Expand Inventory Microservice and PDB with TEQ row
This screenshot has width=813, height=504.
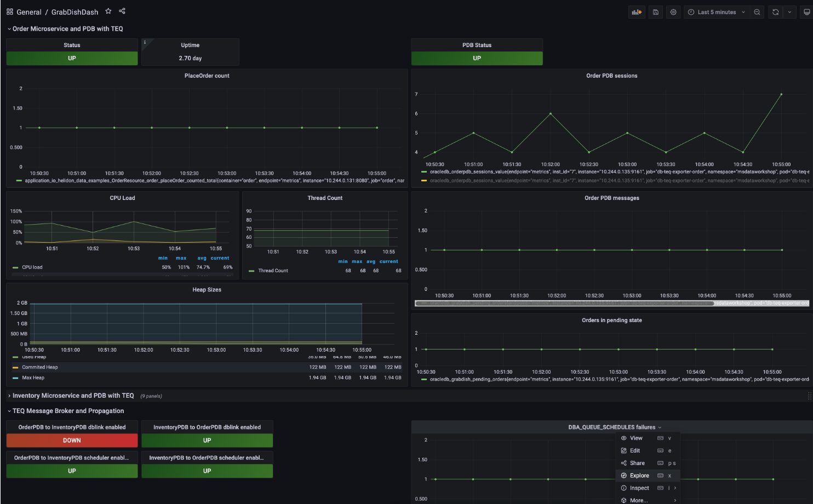(73, 396)
